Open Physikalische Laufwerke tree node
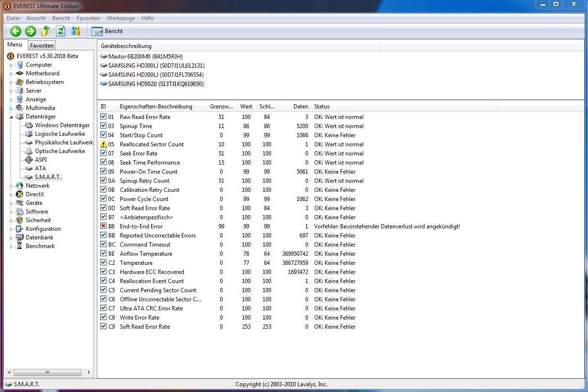Screen dimensions: 588x392 click(x=64, y=143)
